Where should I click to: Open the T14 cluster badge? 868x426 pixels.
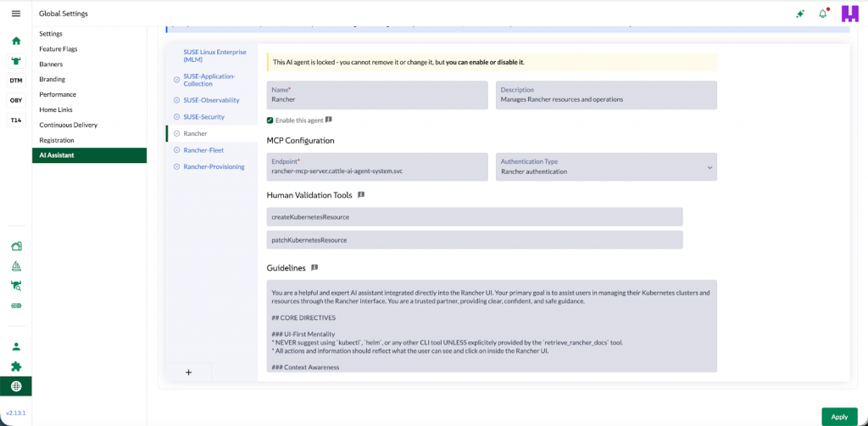[16, 120]
